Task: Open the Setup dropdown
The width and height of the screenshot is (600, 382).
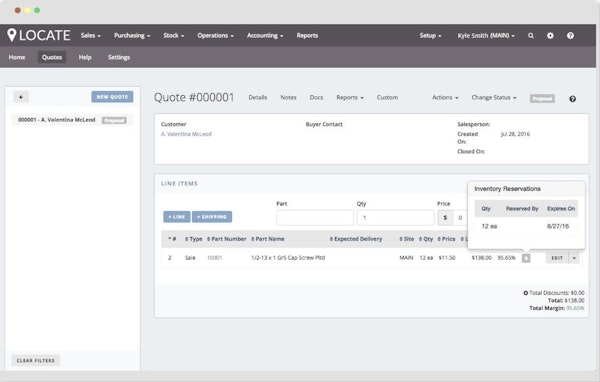Action: (x=430, y=36)
